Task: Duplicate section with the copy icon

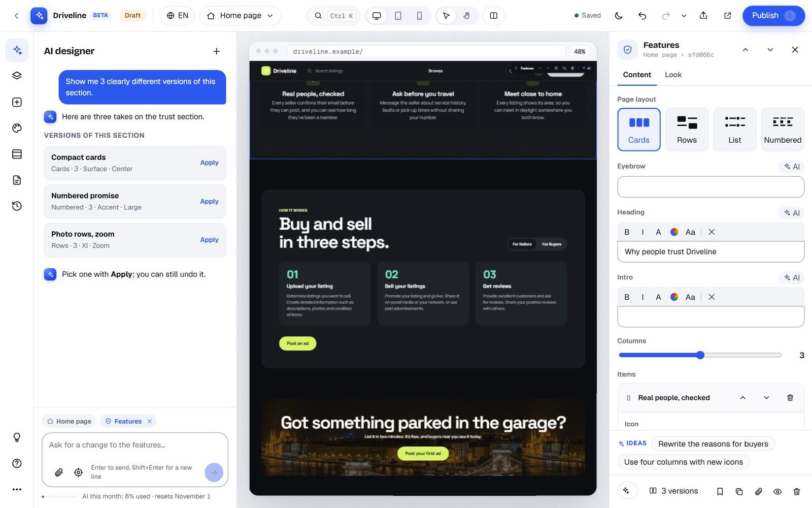Action: tap(739, 491)
